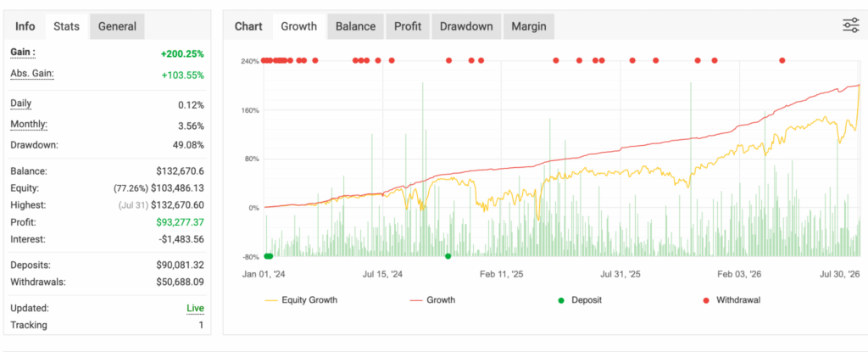Click the underlined Monthly label

[29, 125]
